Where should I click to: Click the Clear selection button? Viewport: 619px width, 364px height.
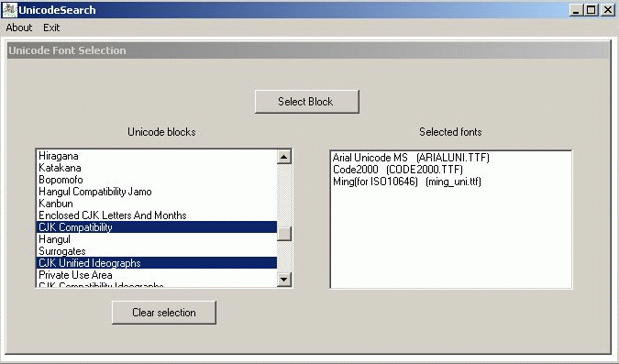coord(164,313)
